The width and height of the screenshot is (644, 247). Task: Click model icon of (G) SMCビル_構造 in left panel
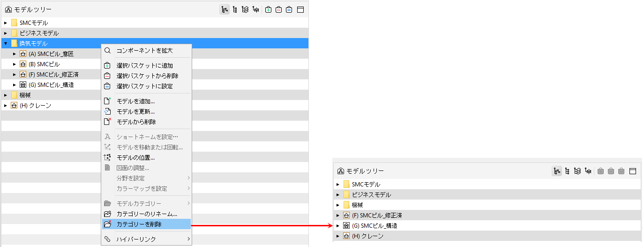pos(23,85)
